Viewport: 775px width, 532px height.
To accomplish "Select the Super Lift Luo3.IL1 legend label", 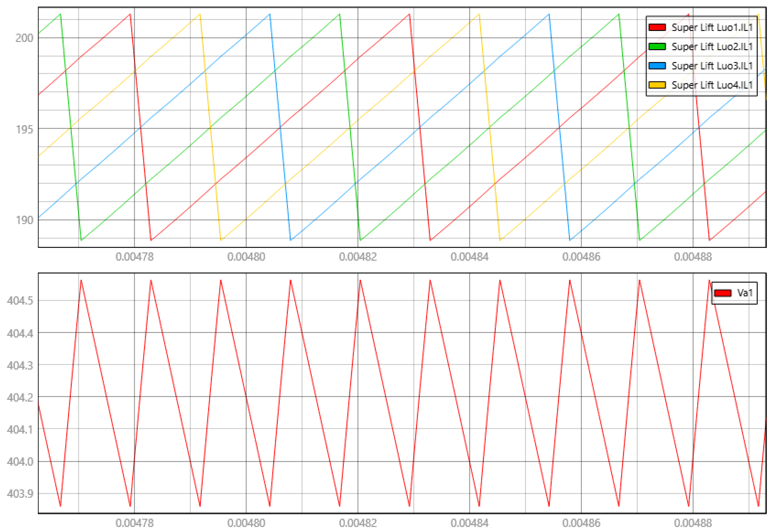I will 712,66.
